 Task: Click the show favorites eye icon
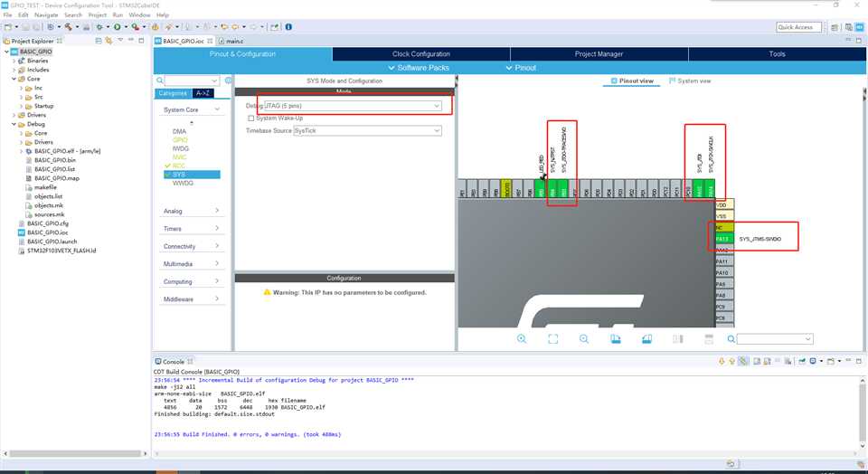pyautogui.click(x=228, y=81)
